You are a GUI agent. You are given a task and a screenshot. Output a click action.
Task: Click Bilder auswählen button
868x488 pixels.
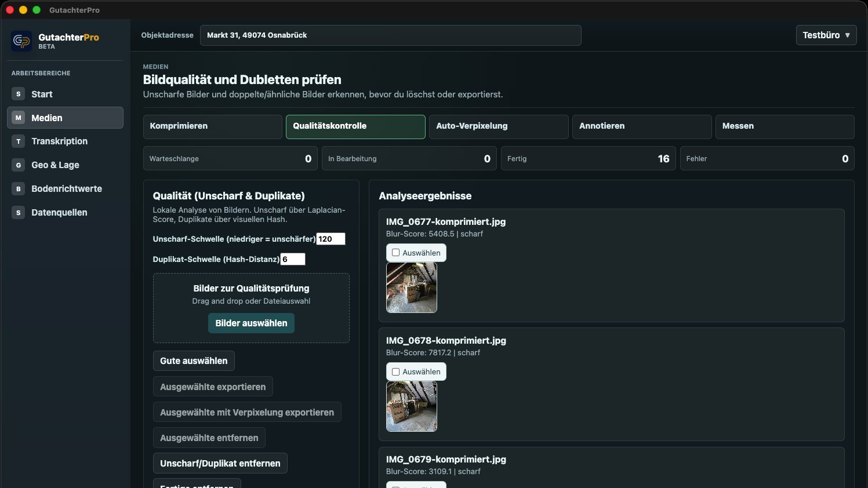click(x=251, y=323)
